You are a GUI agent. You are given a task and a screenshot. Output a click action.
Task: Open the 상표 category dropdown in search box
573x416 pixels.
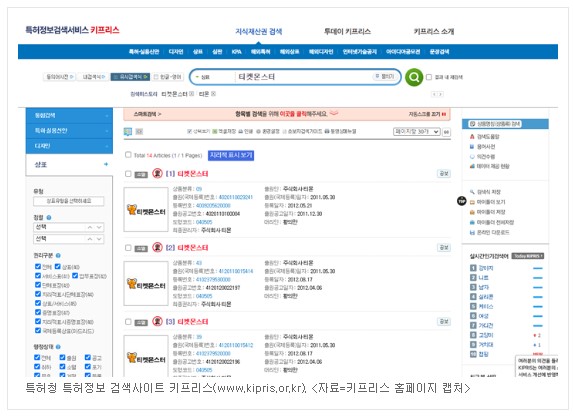coord(203,77)
